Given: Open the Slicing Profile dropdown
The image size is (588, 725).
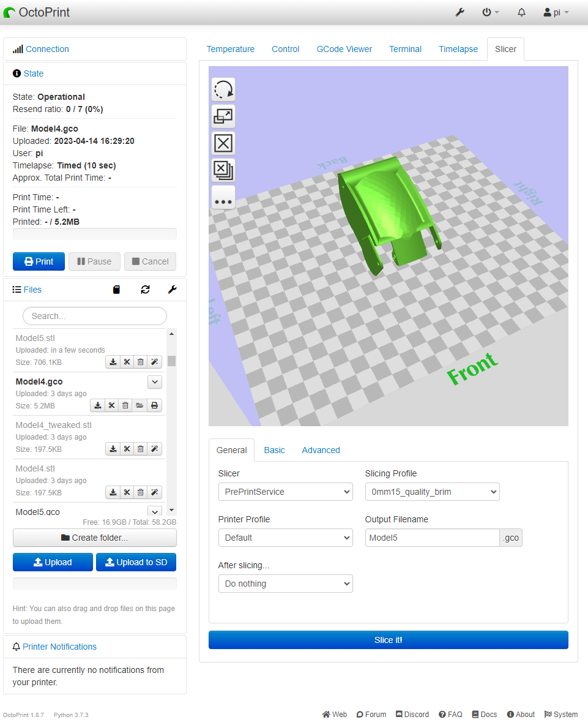Looking at the screenshot, I should 433,492.
